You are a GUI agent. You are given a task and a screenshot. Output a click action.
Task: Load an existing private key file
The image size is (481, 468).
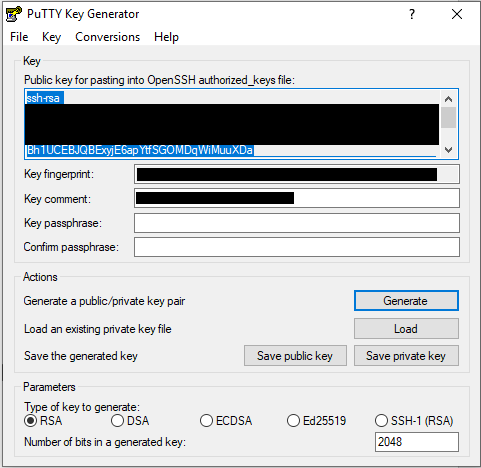point(406,329)
